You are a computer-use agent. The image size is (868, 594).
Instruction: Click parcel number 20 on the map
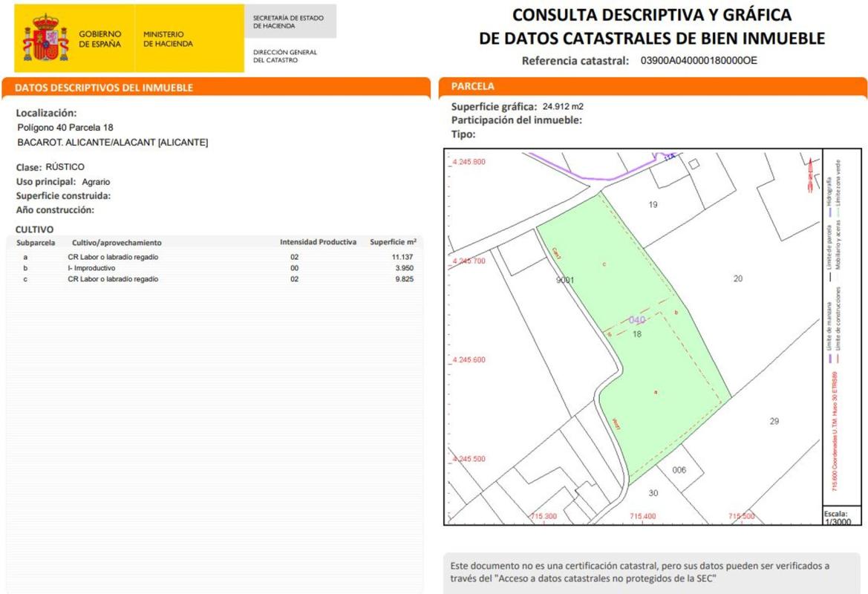(738, 278)
